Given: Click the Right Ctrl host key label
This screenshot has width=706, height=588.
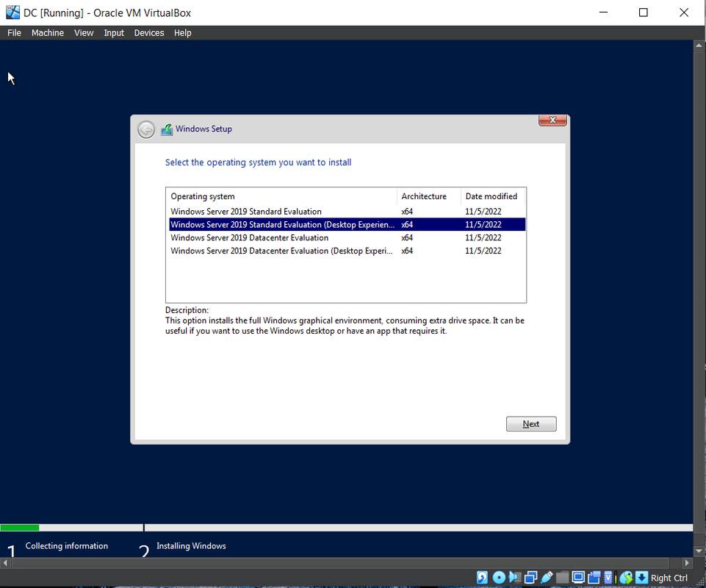Looking at the screenshot, I should [x=669, y=578].
